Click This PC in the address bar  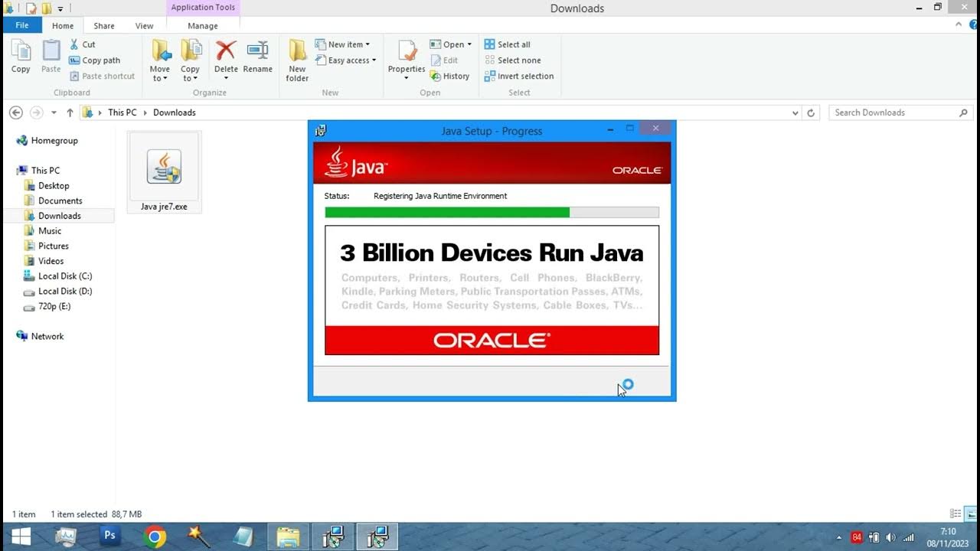(x=122, y=112)
